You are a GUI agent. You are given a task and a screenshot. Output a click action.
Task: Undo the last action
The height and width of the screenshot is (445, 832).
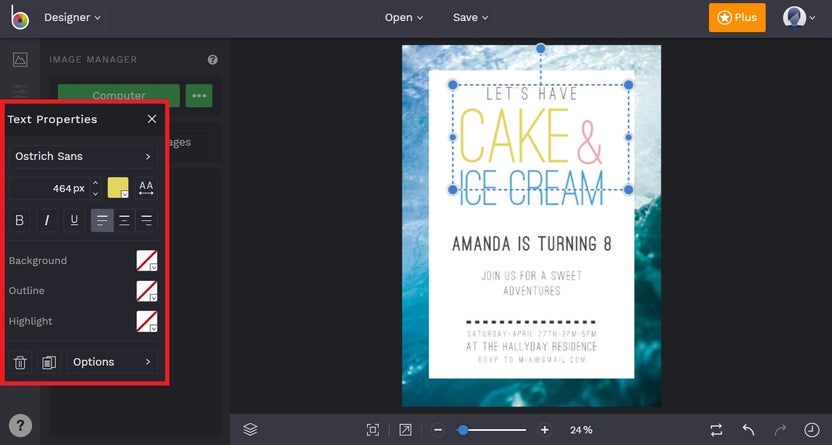[x=748, y=430]
